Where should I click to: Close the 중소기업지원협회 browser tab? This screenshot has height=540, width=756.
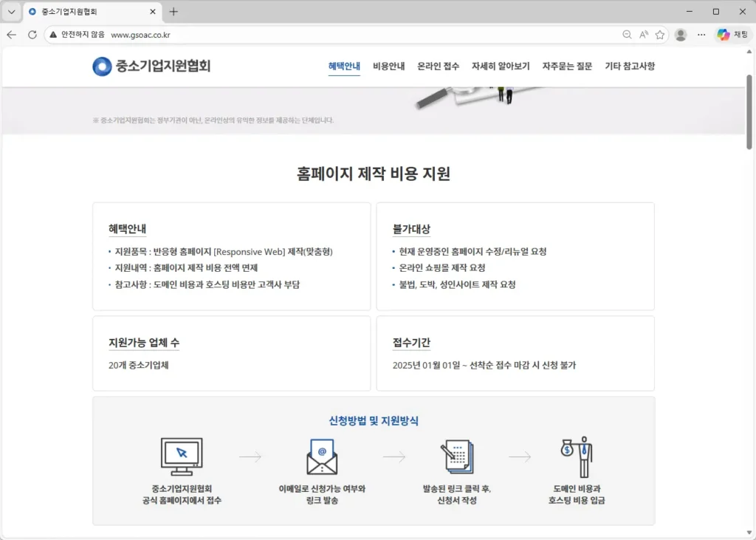[x=153, y=12]
